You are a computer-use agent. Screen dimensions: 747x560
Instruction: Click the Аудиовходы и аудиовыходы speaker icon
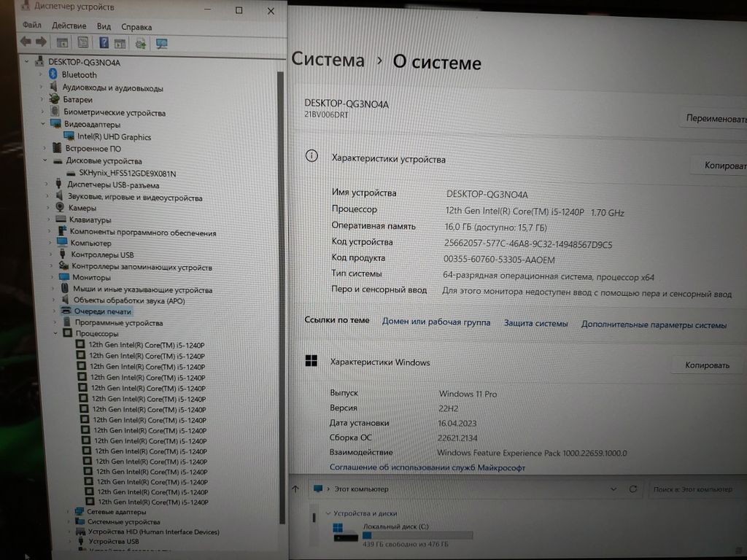coord(54,87)
